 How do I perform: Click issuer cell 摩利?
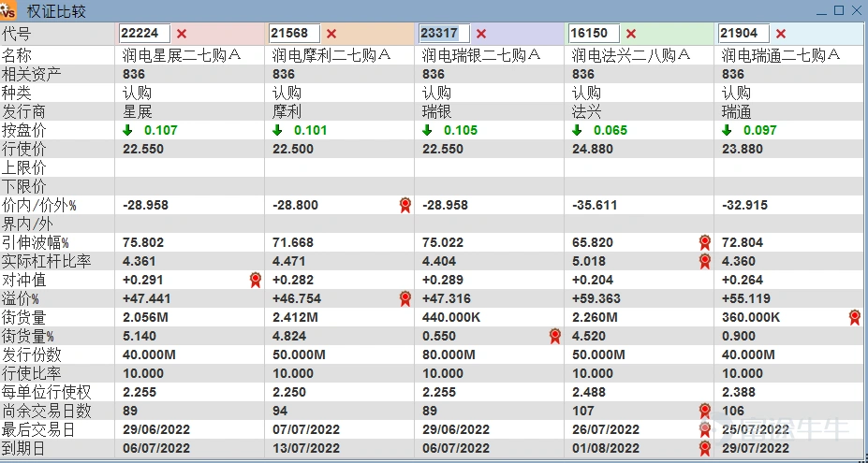tap(287, 111)
